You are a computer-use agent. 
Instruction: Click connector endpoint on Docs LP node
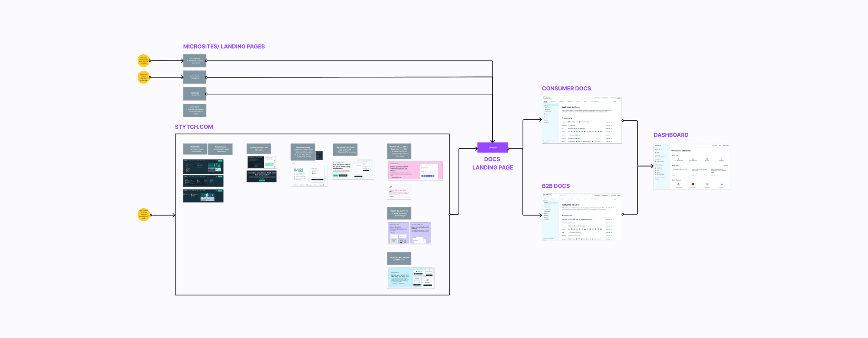tap(508, 148)
